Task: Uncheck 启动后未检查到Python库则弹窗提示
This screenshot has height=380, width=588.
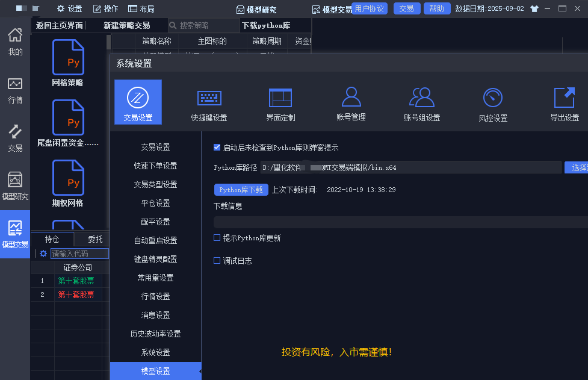Action: (x=217, y=148)
